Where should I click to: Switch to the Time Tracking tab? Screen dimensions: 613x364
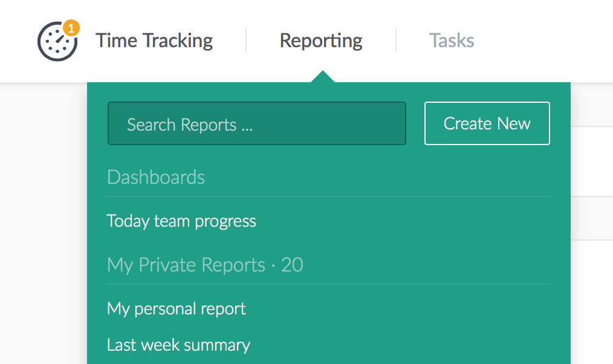[x=154, y=41]
